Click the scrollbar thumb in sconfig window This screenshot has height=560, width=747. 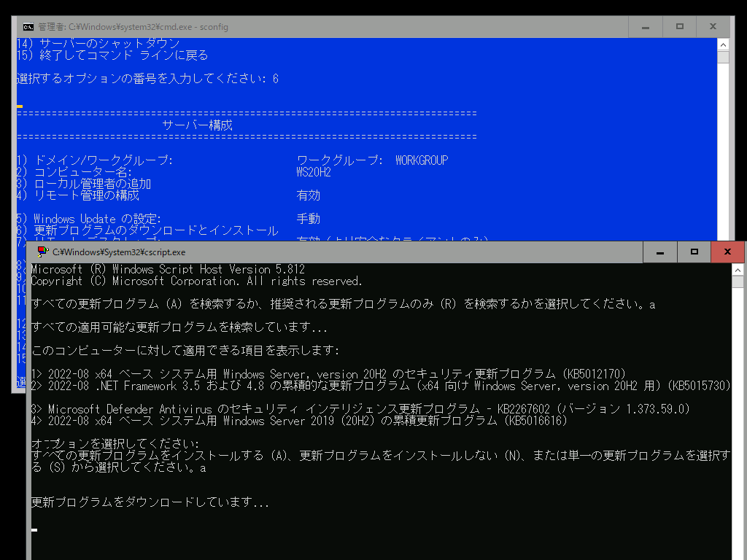(x=723, y=58)
